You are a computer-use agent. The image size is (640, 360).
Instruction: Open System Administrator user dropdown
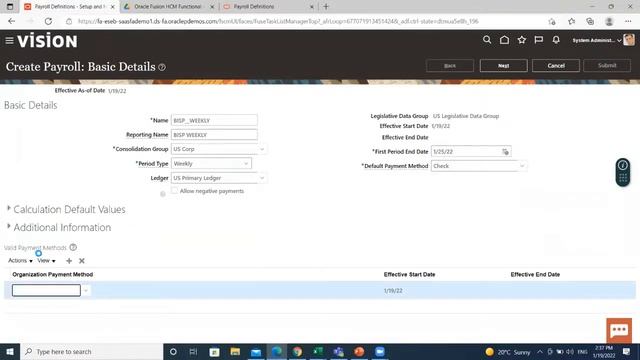point(597,40)
